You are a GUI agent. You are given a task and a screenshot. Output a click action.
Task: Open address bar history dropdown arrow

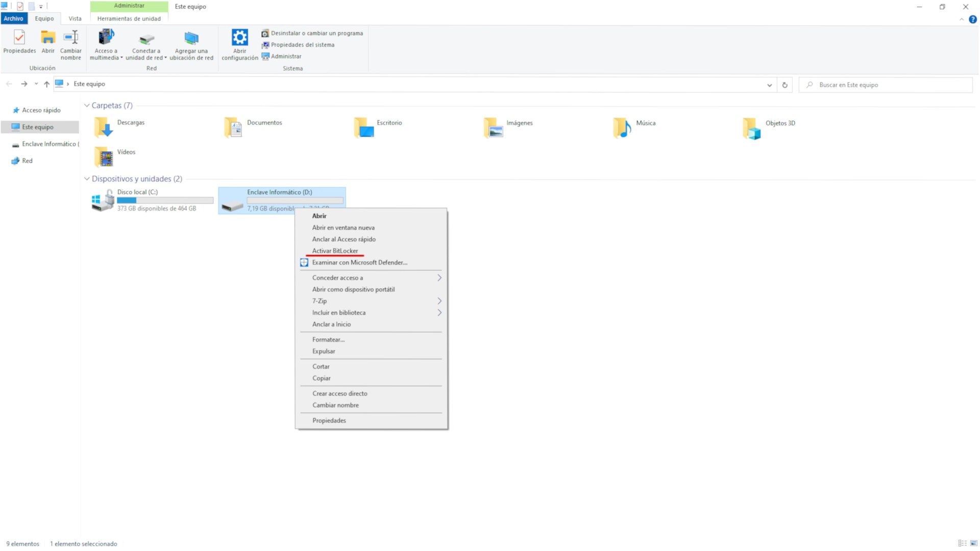[769, 85]
